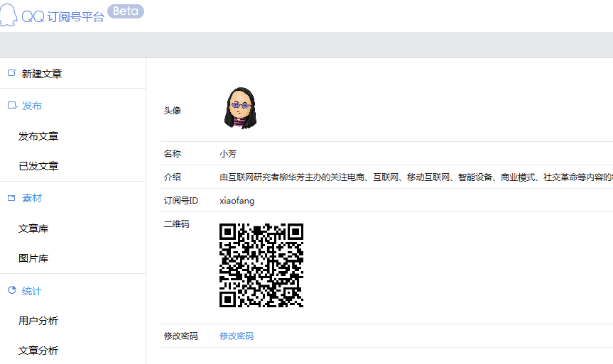Click the QQ订阅号平台 title text

coord(63,17)
